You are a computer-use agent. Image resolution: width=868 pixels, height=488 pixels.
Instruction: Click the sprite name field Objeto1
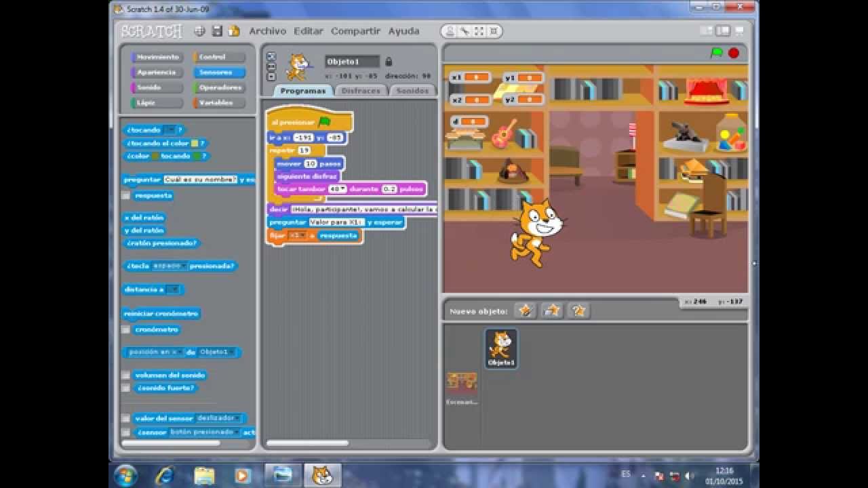[x=352, y=61]
